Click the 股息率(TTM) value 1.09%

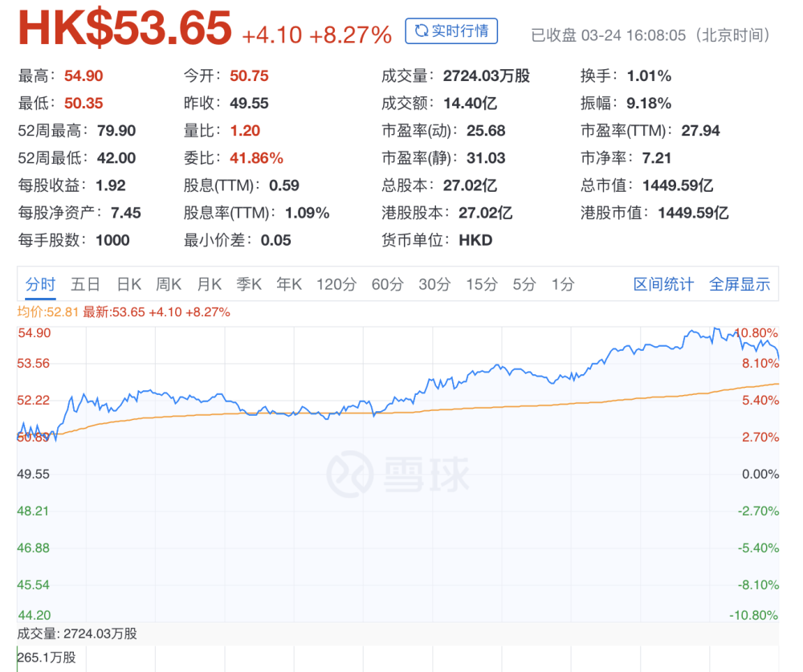[x=308, y=213]
